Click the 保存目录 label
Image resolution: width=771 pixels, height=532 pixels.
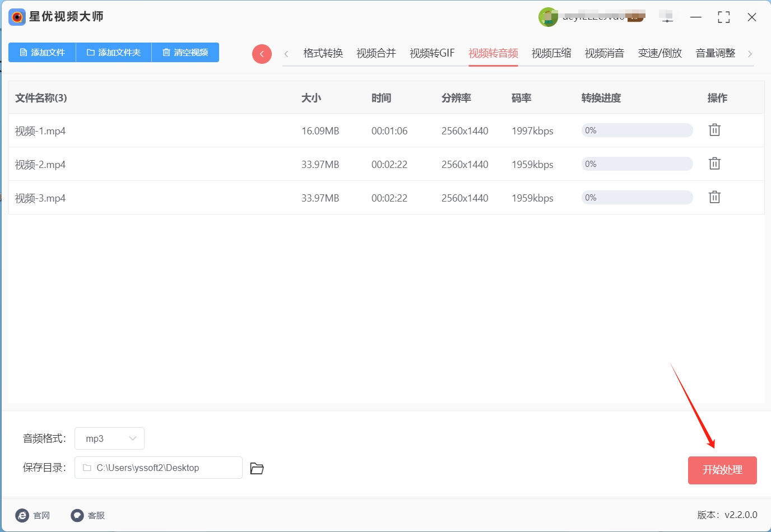click(45, 468)
